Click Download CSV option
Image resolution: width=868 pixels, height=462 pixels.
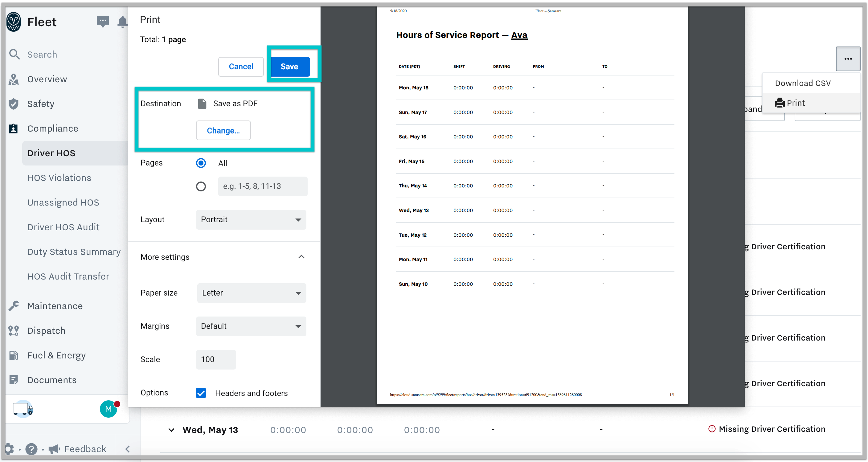(x=803, y=83)
